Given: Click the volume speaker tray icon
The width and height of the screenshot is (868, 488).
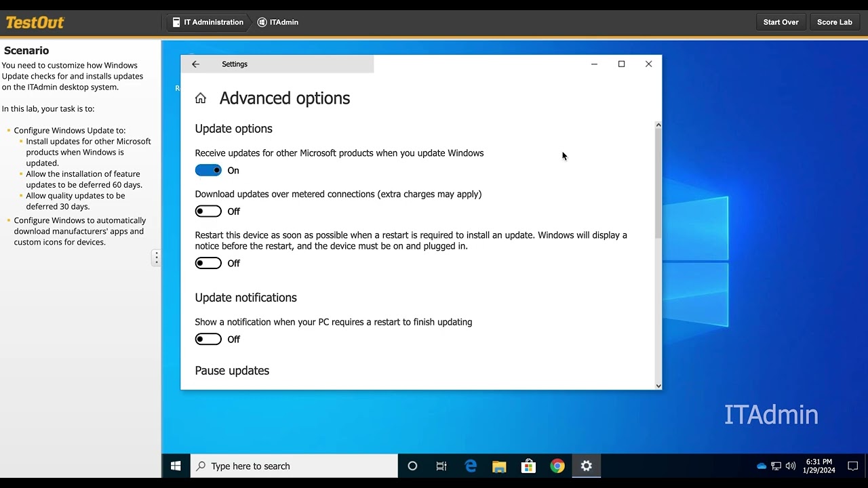Looking at the screenshot, I should [791, 466].
